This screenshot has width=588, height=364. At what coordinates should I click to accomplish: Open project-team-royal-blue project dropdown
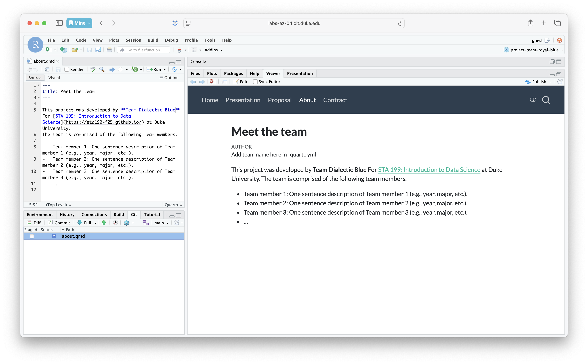click(x=534, y=50)
